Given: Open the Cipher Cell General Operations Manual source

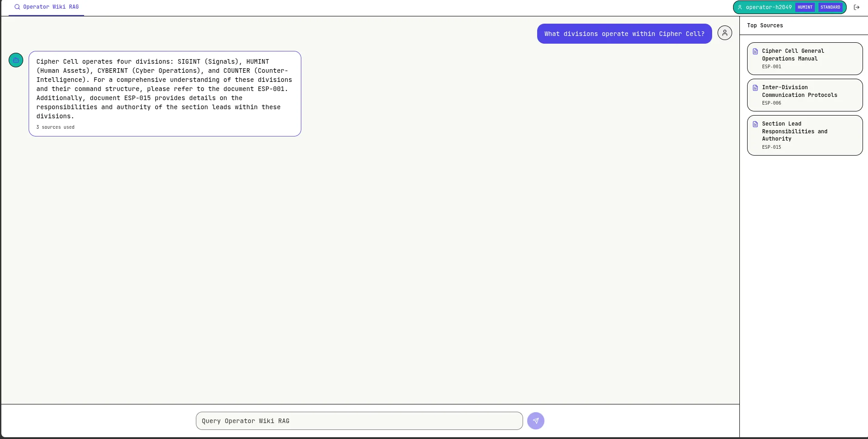Looking at the screenshot, I should [x=805, y=59].
